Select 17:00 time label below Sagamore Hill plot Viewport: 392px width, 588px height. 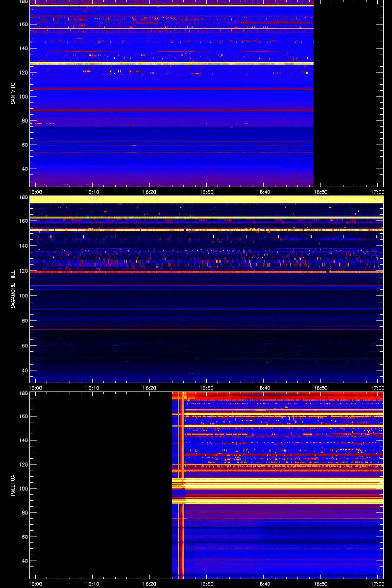(377, 388)
